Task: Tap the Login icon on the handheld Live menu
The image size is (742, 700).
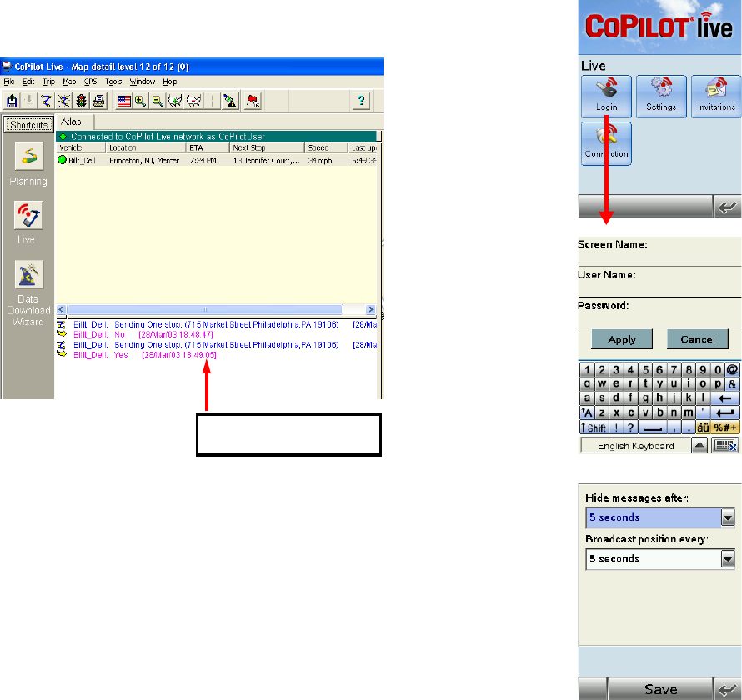Action: click(606, 96)
